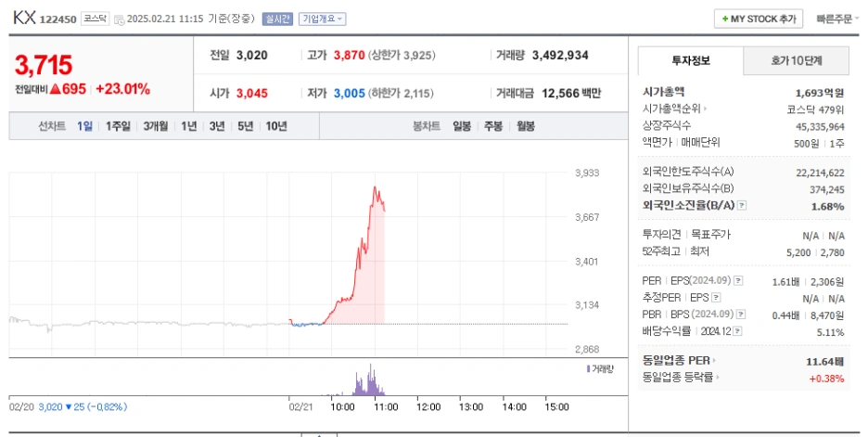This screenshot has width=868, height=437.
Task: Click the green plus on MY STOCK 추가
Action: 724,19
